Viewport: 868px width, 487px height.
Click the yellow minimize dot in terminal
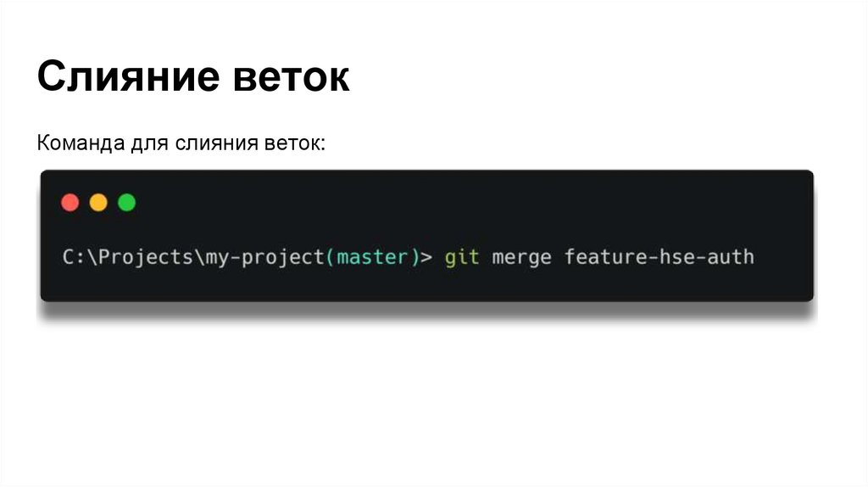point(98,203)
